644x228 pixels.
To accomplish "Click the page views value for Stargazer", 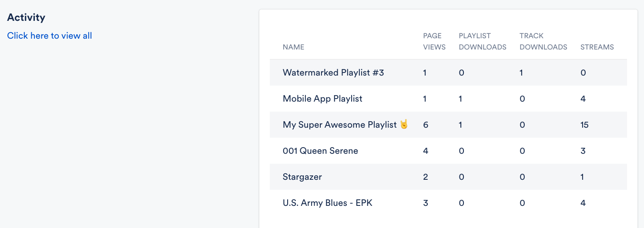I will [426, 177].
